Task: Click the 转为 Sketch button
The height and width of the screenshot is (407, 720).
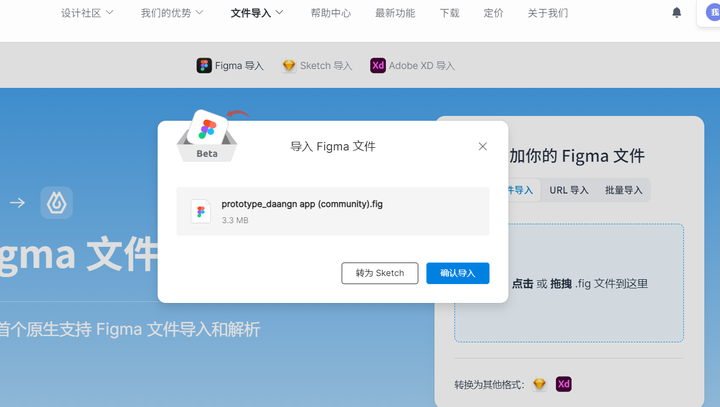Action: click(380, 273)
